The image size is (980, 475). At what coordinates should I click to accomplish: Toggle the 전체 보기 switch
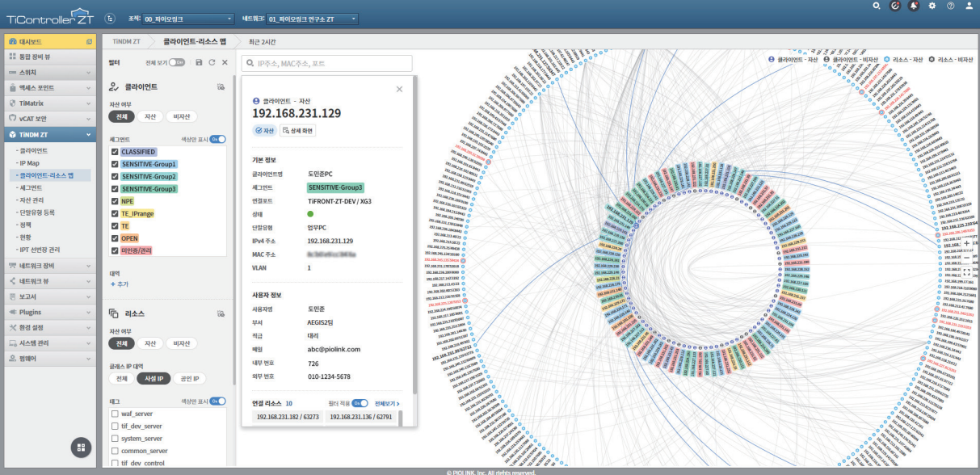[x=176, y=62]
